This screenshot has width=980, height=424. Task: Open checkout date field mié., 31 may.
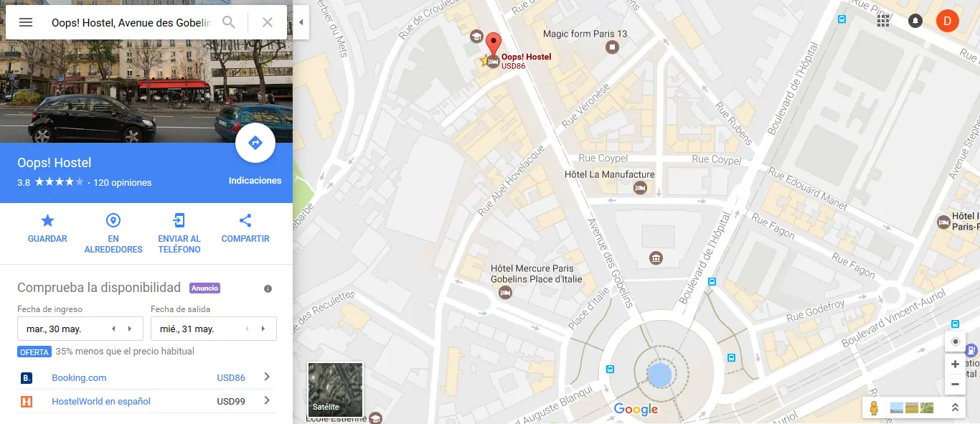click(x=214, y=329)
